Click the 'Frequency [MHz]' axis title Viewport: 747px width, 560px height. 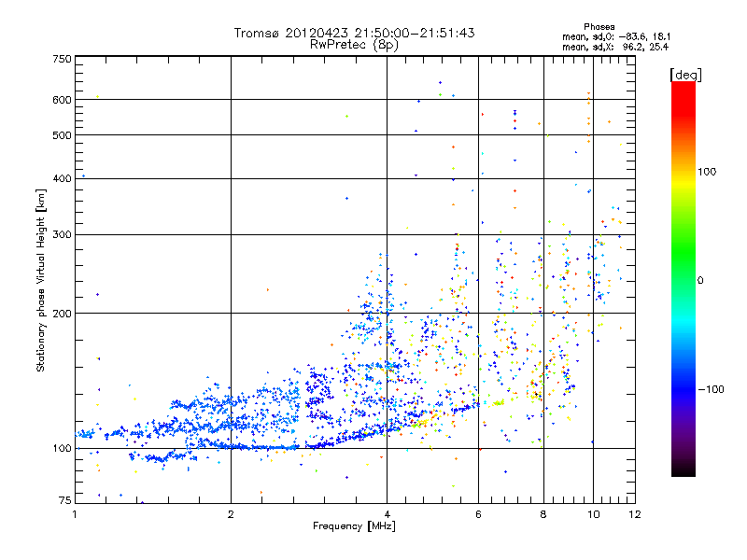354,526
